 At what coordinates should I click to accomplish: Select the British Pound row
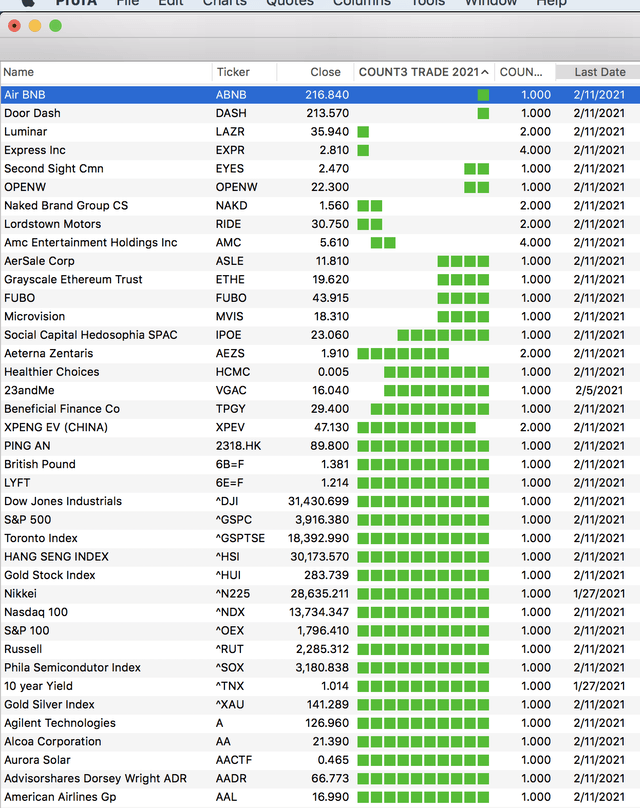tap(320, 464)
